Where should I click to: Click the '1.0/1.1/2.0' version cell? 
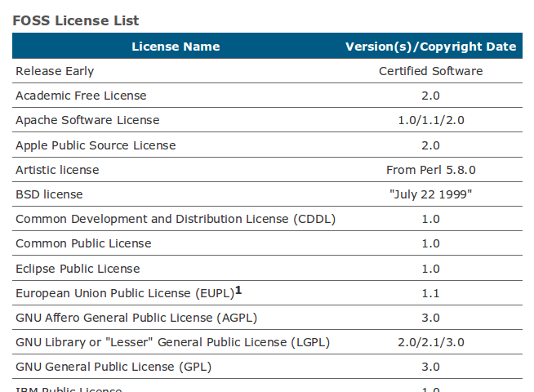[x=431, y=120]
